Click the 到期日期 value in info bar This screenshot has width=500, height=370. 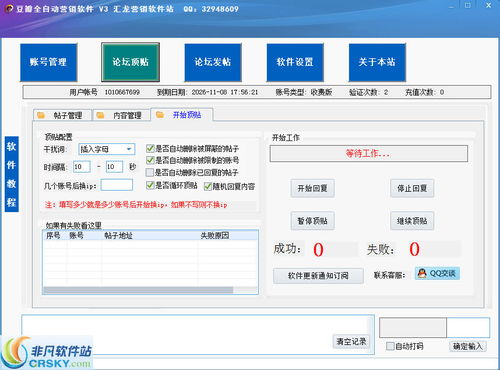(x=225, y=92)
